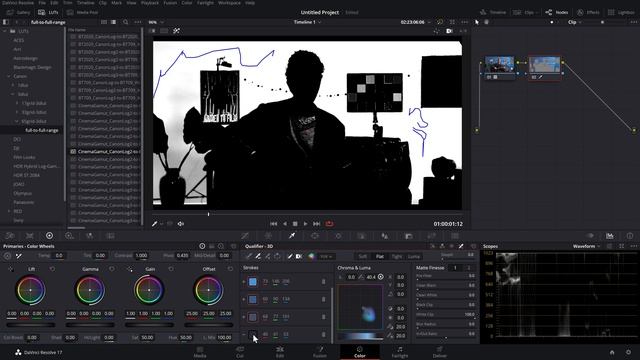Open the Color Wheels palette
Image resolution: width=640 pixels, height=360 pixels.
(x=49, y=236)
